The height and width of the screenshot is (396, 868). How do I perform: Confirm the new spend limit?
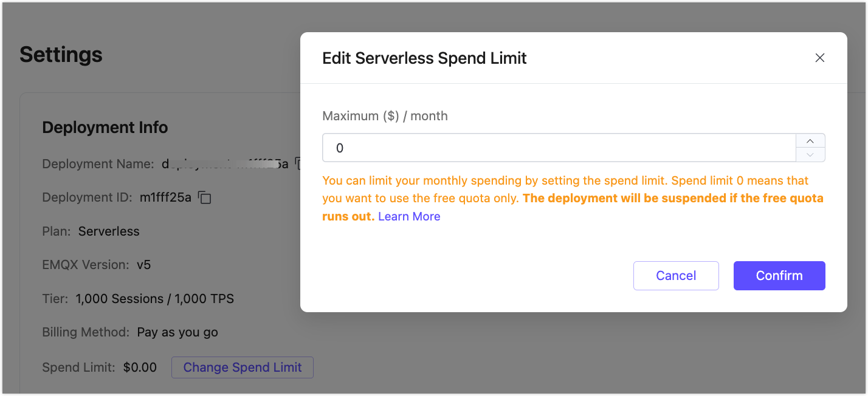coord(779,275)
